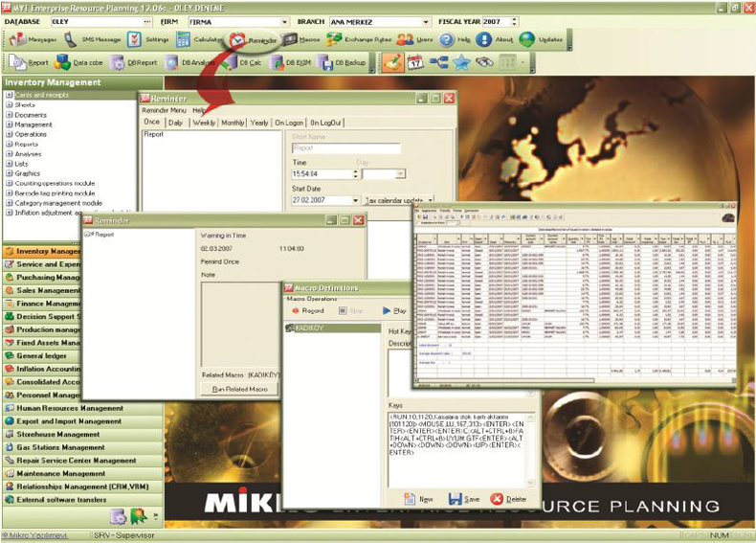
Task: Select the KADIKOY macro entry
Action: [333, 328]
